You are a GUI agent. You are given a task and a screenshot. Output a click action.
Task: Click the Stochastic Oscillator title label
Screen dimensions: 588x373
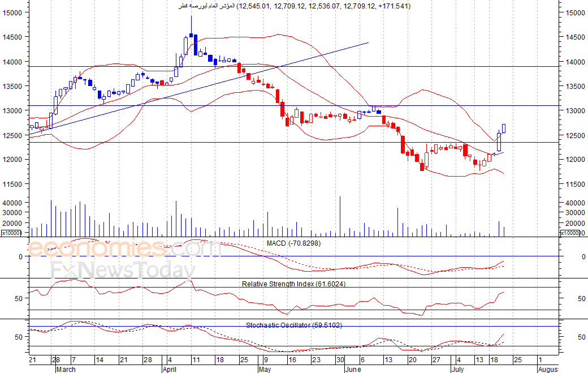click(x=294, y=325)
